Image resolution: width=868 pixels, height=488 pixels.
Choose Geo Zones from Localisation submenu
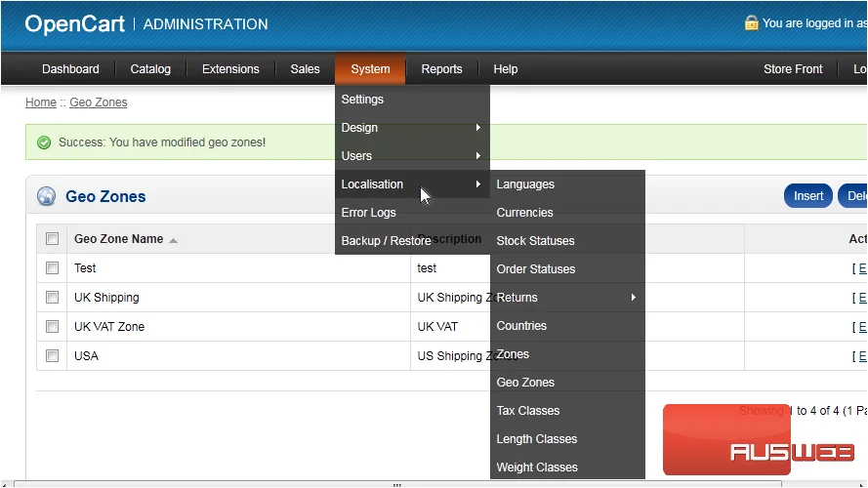click(x=568, y=383)
